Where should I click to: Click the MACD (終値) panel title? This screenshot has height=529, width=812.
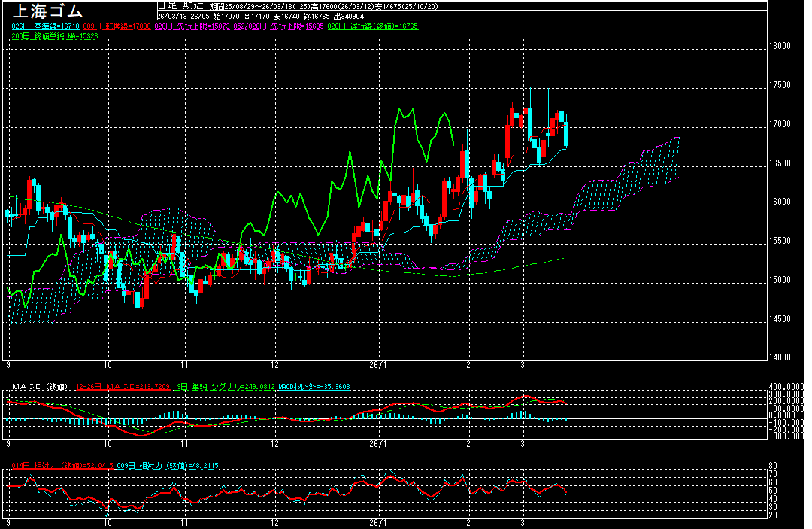click(x=38, y=387)
